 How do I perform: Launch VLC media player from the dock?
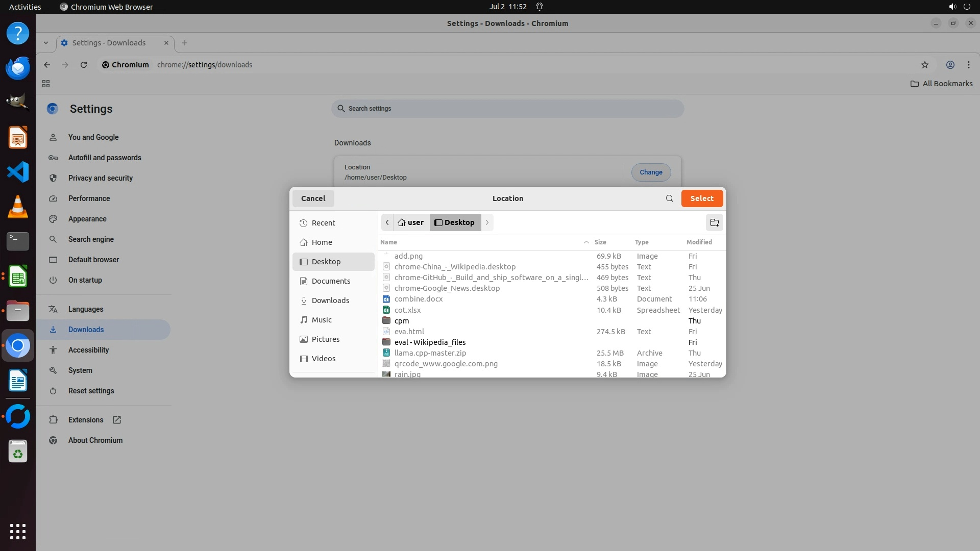coord(18,207)
